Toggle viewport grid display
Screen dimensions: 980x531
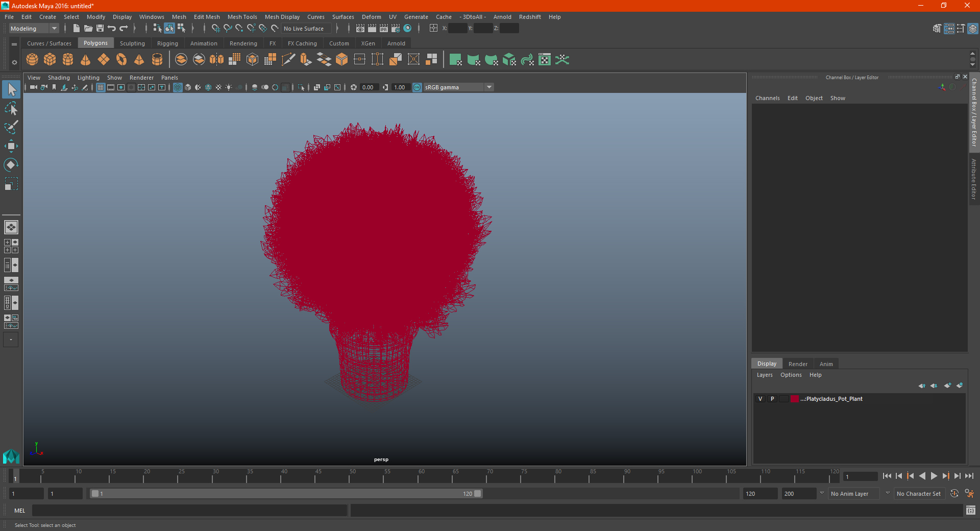[x=101, y=88]
